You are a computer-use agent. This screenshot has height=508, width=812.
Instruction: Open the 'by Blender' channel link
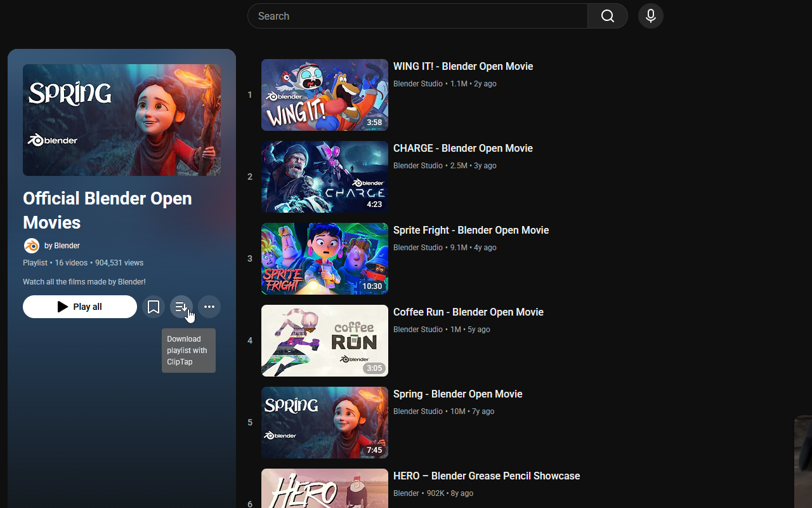pyautogui.click(x=62, y=246)
